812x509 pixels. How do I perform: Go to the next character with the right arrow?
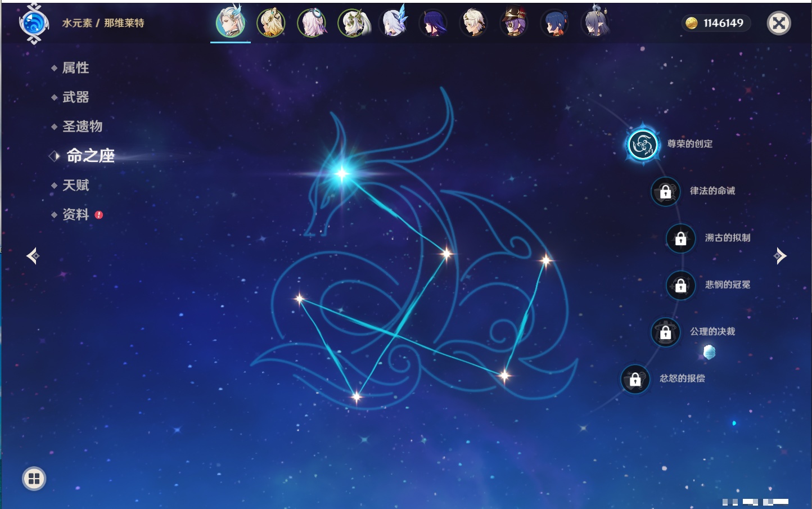[x=780, y=256]
